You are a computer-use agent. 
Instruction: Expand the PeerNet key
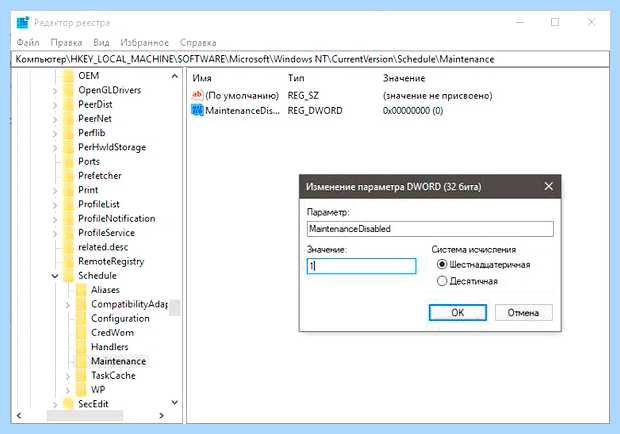point(55,119)
